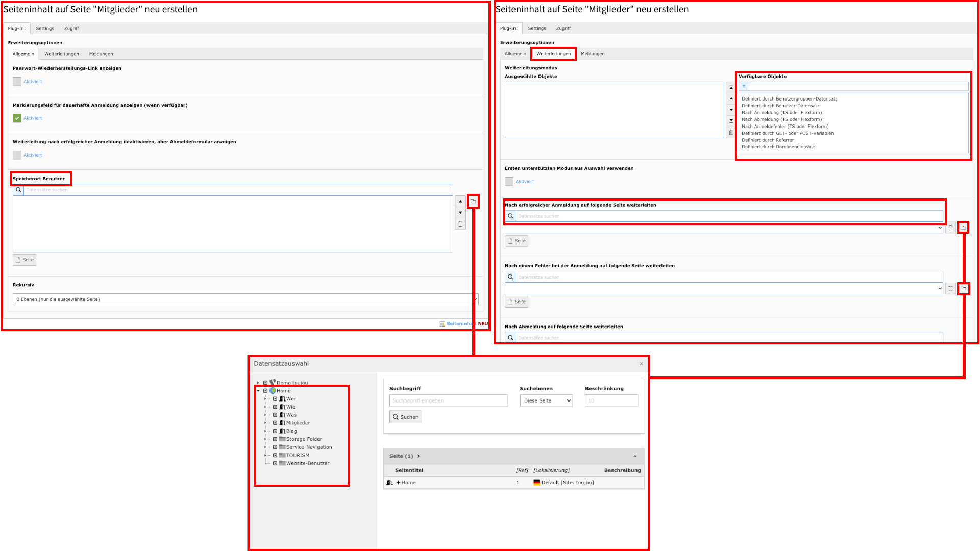This screenshot has height=551, width=980.
Task: Toggle Ersten unterstützten Modus verwenden checkbox
Action: (509, 182)
